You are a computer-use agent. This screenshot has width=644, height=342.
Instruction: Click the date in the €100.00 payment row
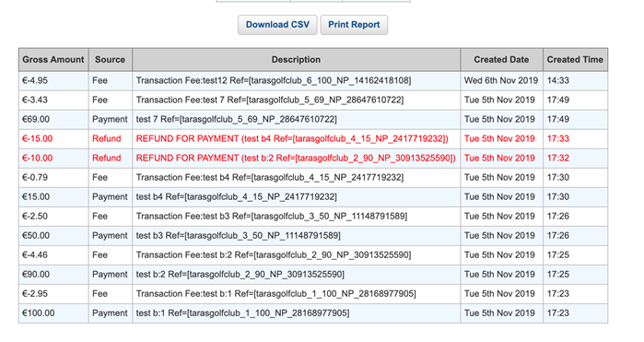tap(499, 313)
